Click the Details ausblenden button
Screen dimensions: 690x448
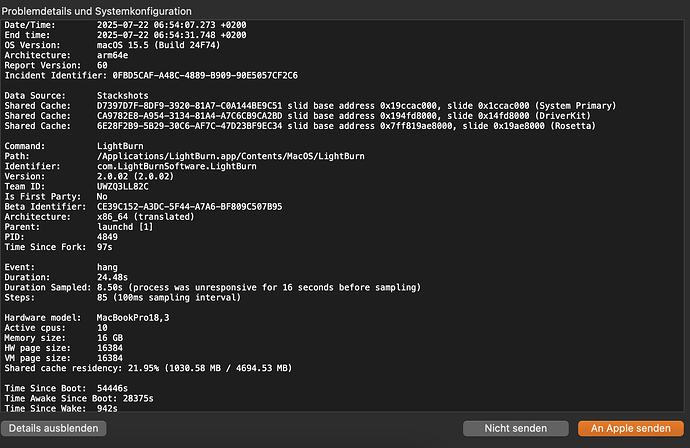tap(54, 428)
